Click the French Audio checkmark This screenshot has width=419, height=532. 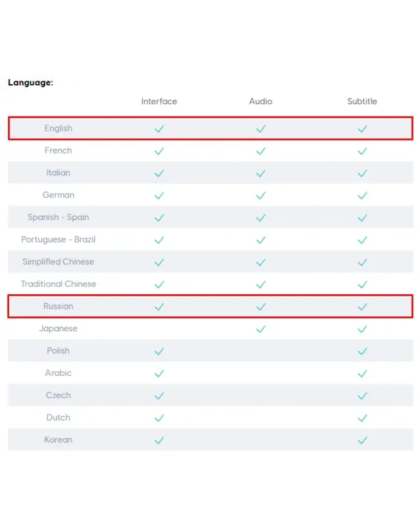pos(261,151)
